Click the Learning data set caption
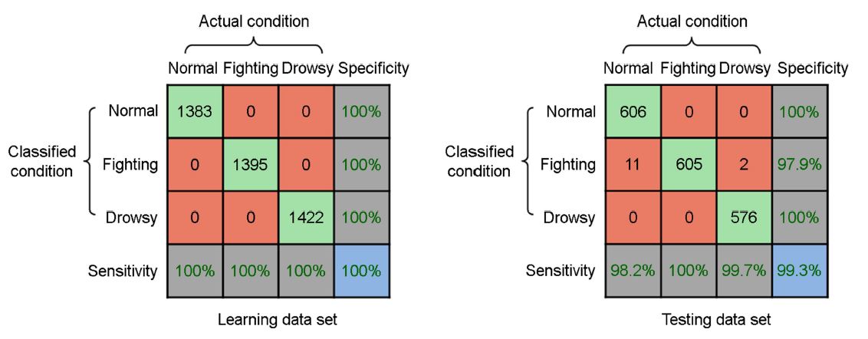Image resolution: width=868 pixels, height=339 pixels. [x=278, y=320]
